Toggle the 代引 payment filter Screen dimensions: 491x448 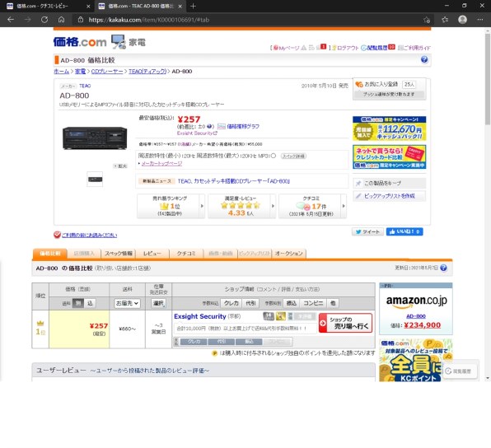click(x=250, y=303)
